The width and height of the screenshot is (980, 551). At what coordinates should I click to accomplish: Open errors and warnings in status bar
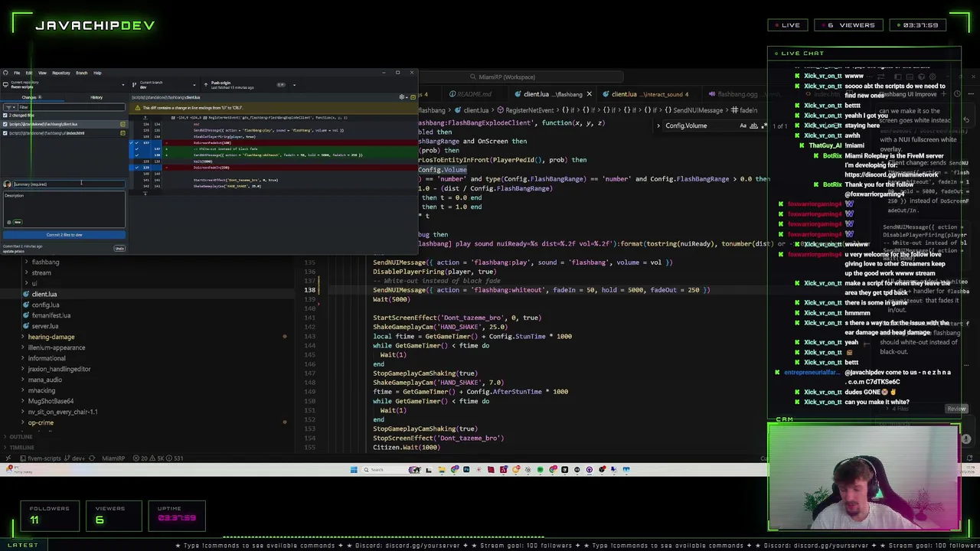point(158,458)
